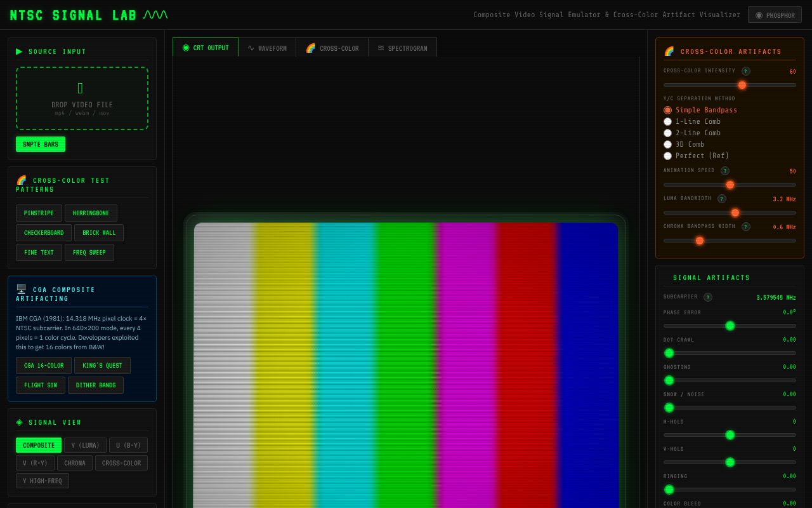Select 3D Comb radio option
Screen dimensions: 812x508
point(667,144)
